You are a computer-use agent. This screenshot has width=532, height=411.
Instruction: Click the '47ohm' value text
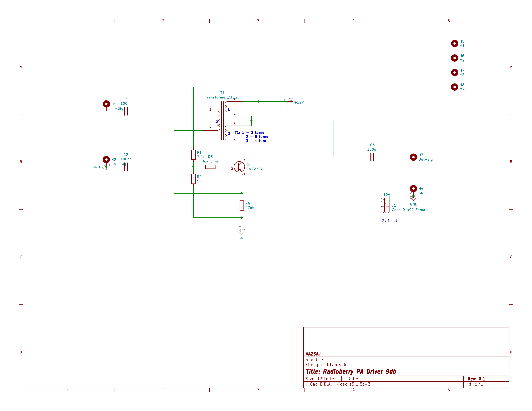coord(251,208)
